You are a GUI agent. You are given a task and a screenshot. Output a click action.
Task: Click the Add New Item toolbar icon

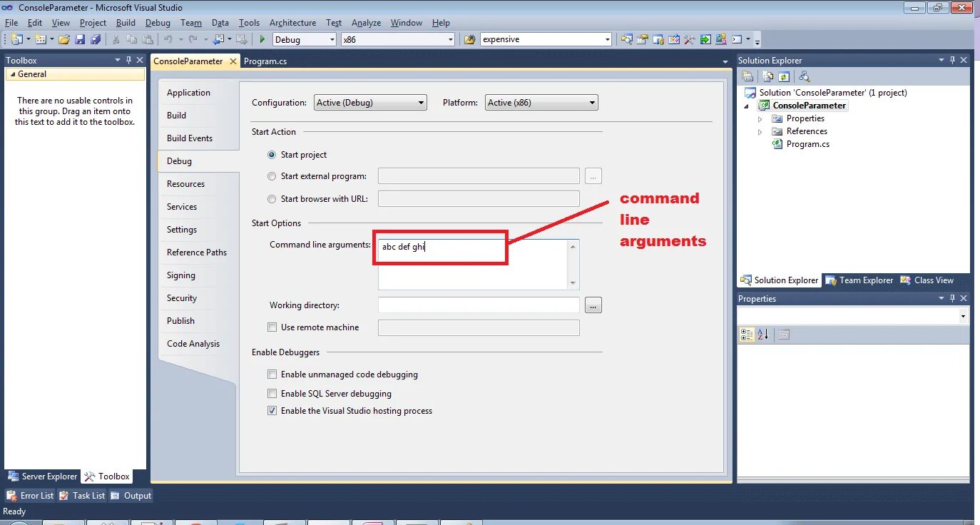(40, 39)
